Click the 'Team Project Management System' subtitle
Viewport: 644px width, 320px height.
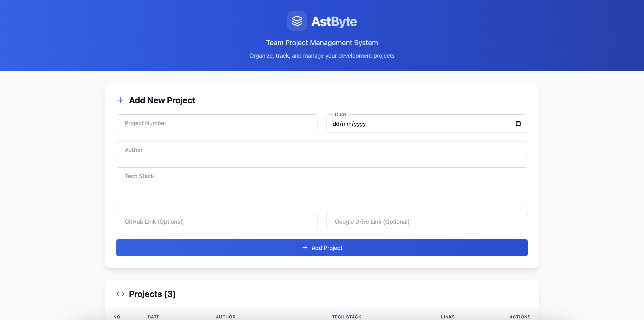(x=322, y=43)
